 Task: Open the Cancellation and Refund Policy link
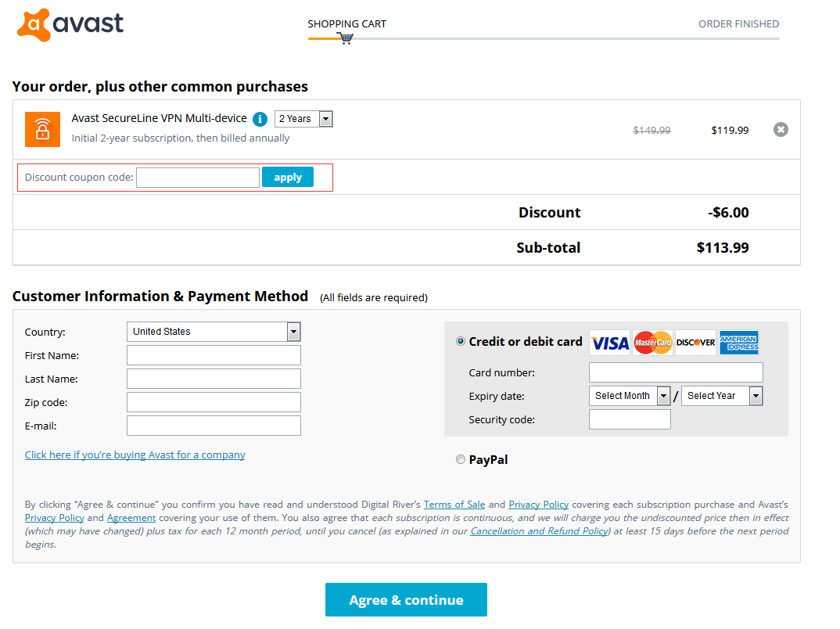pyautogui.click(x=539, y=531)
